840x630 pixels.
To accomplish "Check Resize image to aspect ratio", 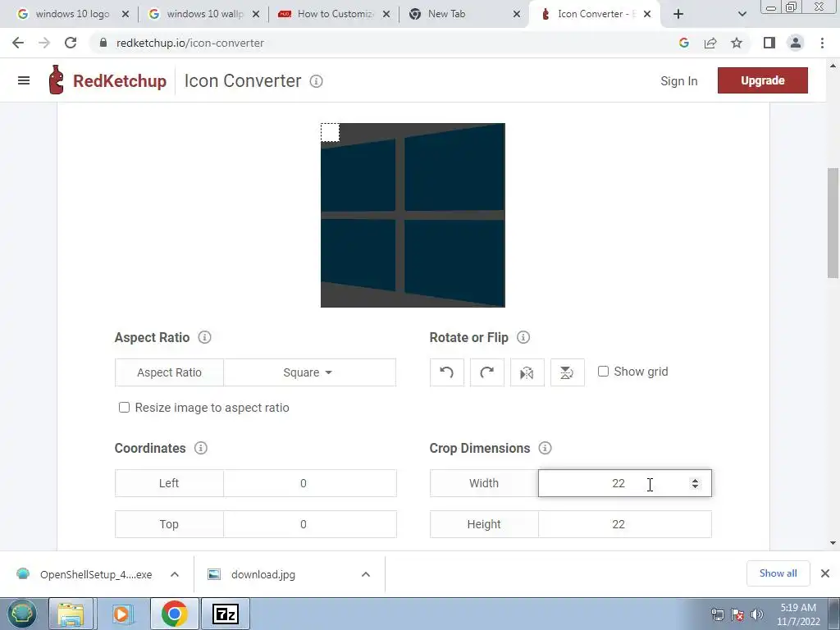I will click(124, 408).
